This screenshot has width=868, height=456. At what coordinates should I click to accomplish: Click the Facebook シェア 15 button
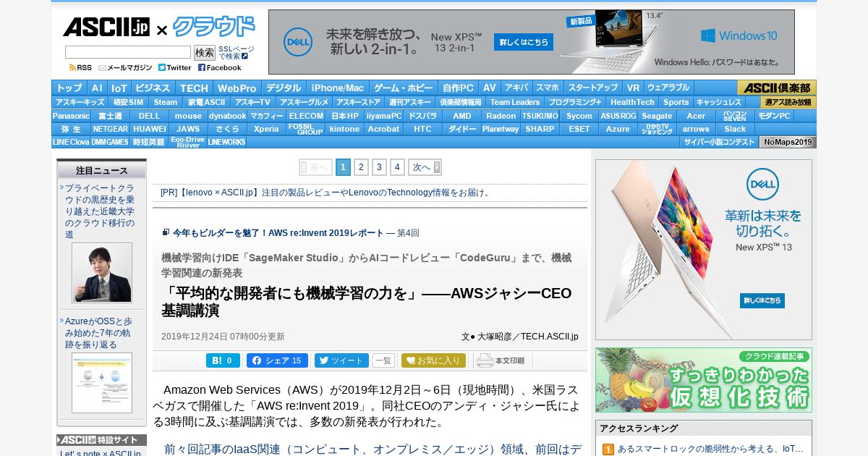pyautogui.click(x=277, y=360)
